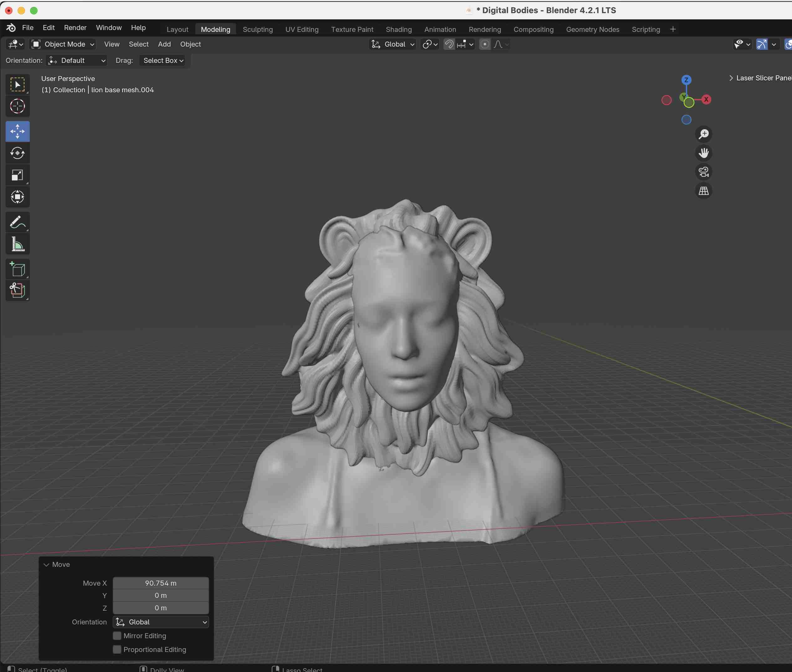Open the viewport Object menu

pyautogui.click(x=191, y=44)
